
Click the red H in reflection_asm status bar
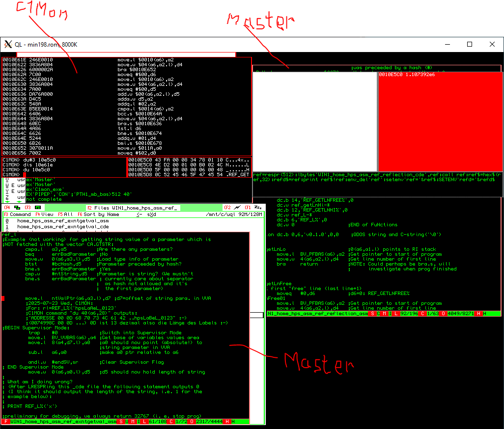[479, 313]
